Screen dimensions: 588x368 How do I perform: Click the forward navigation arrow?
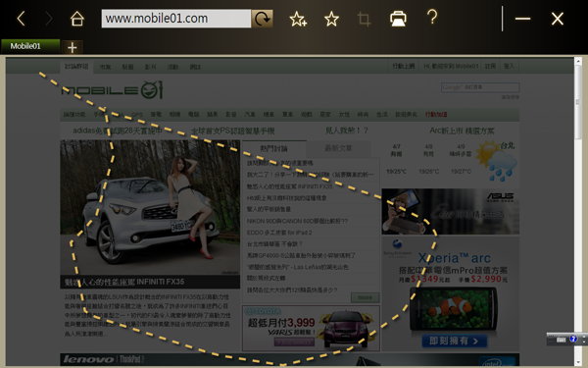click(x=48, y=19)
